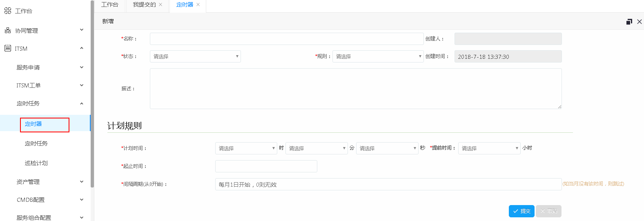This screenshot has width=644, height=221.
Task: Click the 取消 cancel button
Action: 548,211
